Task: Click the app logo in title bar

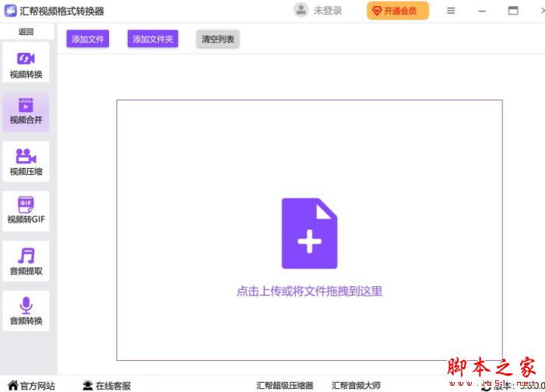Action: coord(10,11)
